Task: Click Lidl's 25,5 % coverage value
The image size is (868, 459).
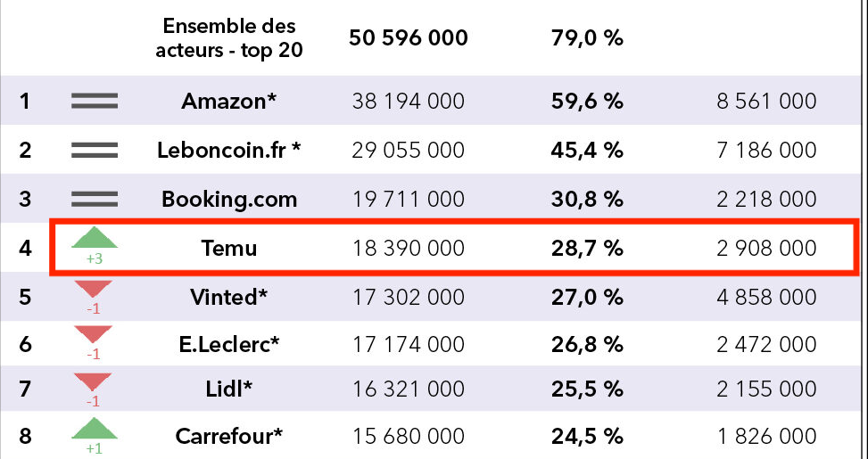Action: click(x=587, y=389)
